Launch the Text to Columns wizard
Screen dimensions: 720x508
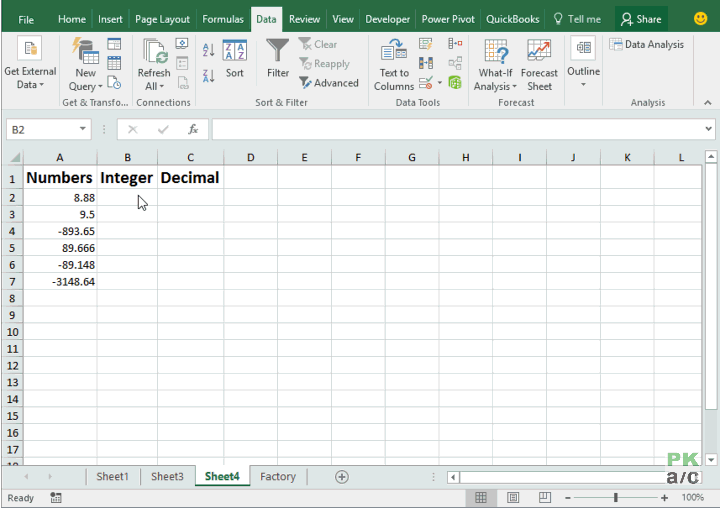[394, 65]
